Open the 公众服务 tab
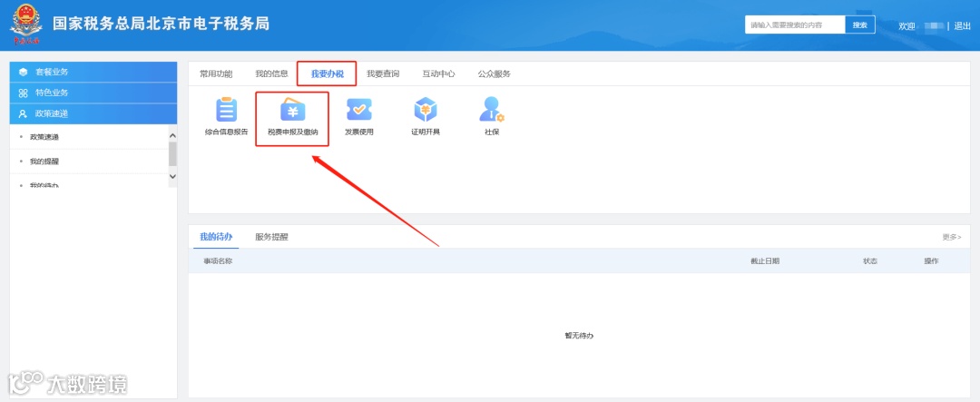Screen dimensions: 980x402 tap(494, 74)
